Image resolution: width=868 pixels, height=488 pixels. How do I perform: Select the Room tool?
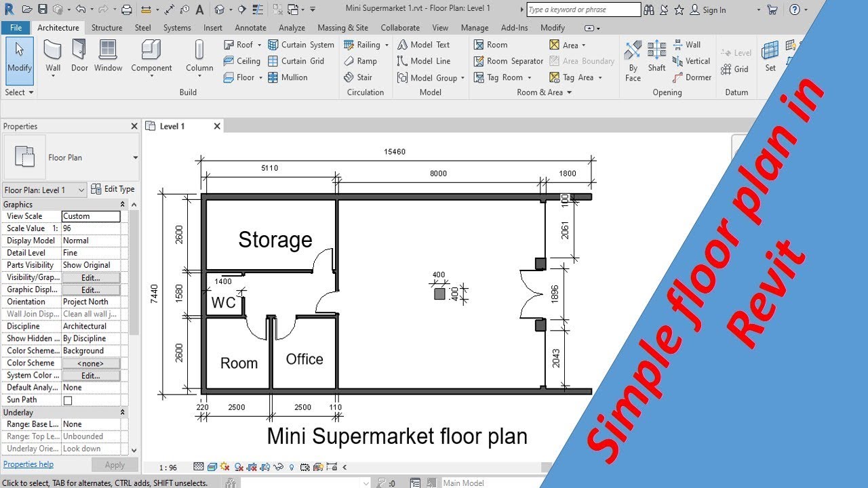[490, 45]
